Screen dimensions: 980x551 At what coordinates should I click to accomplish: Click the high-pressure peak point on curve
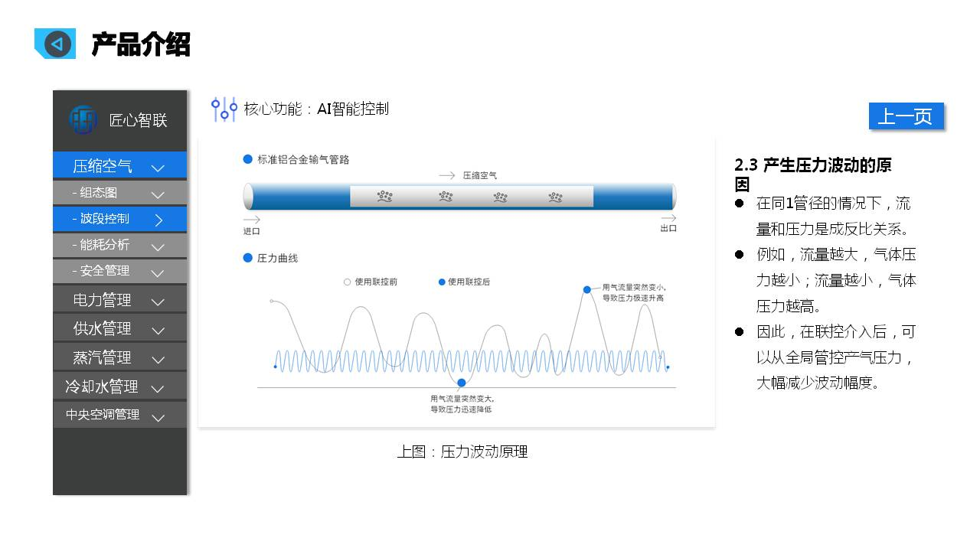[587, 289]
